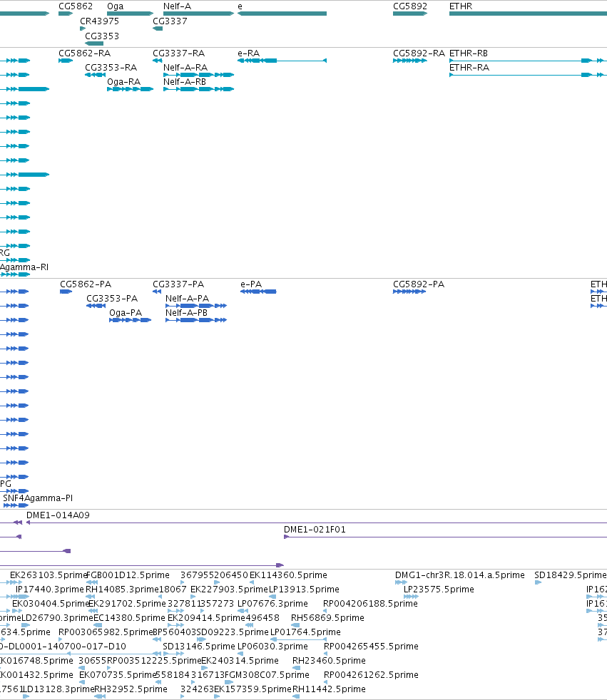
Task: Select the ETHR gene bar
Action: (528, 14)
